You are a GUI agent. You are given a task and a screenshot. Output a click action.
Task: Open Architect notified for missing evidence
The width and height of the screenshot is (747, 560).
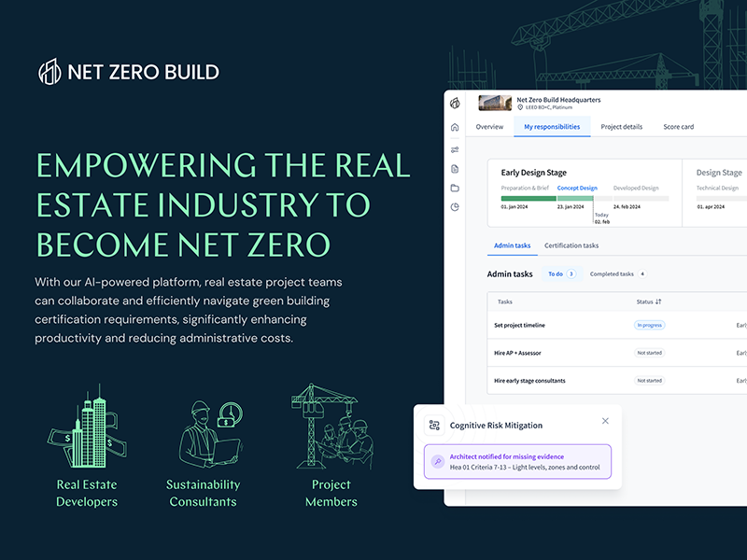coord(517,461)
